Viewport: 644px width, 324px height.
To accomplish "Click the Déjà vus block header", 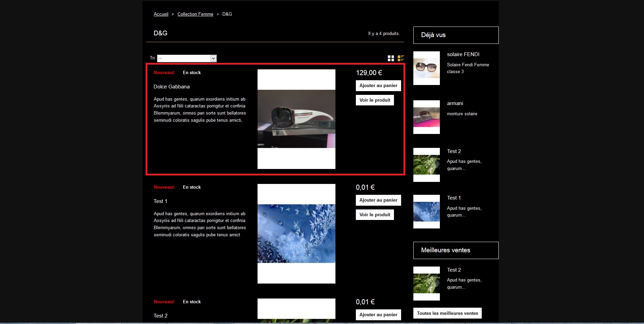I will click(x=456, y=35).
